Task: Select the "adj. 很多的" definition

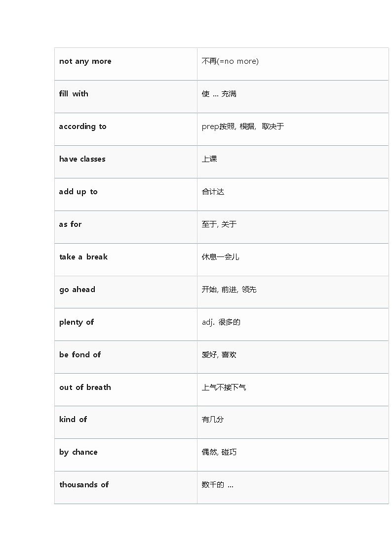Action: coord(221,322)
